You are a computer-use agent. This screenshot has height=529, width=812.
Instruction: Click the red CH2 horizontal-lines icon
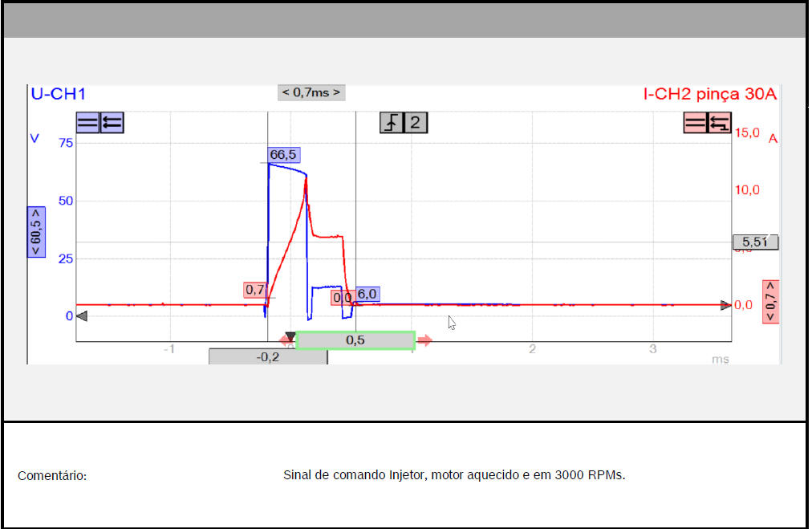click(x=695, y=123)
